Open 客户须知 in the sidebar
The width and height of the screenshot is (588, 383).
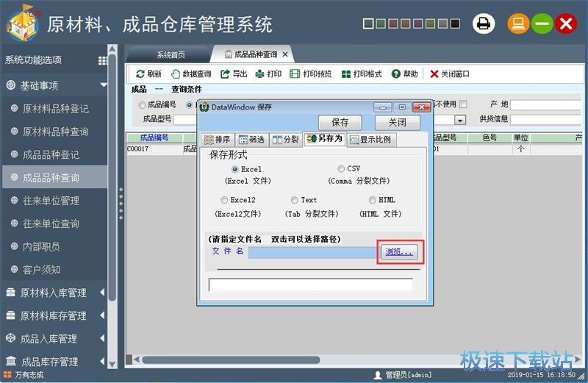[41, 269]
